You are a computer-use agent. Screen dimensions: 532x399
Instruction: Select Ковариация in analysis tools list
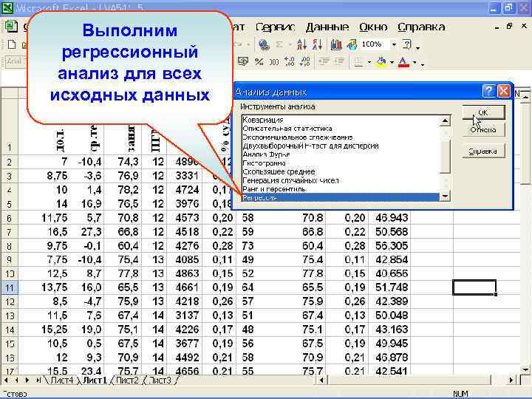pyautogui.click(x=340, y=120)
